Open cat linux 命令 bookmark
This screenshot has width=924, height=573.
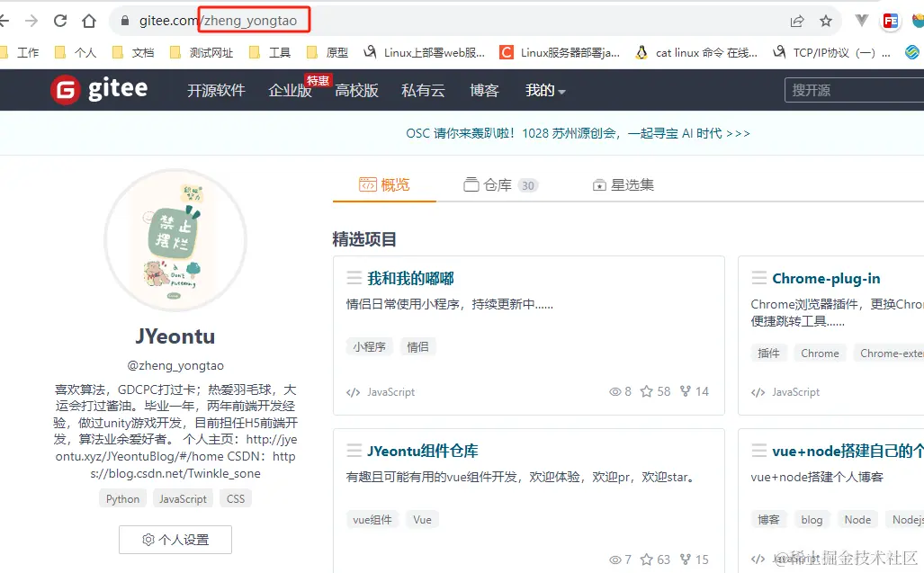tap(696, 53)
